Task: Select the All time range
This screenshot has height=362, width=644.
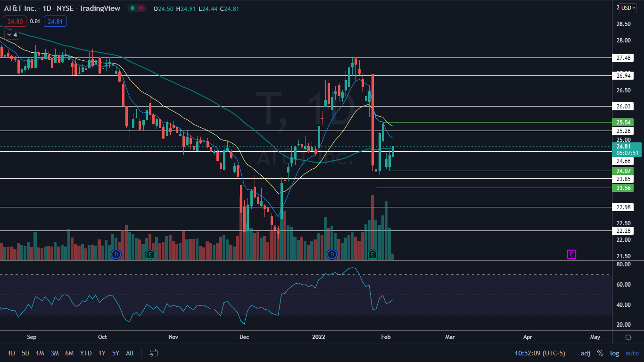Action: [x=130, y=353]
